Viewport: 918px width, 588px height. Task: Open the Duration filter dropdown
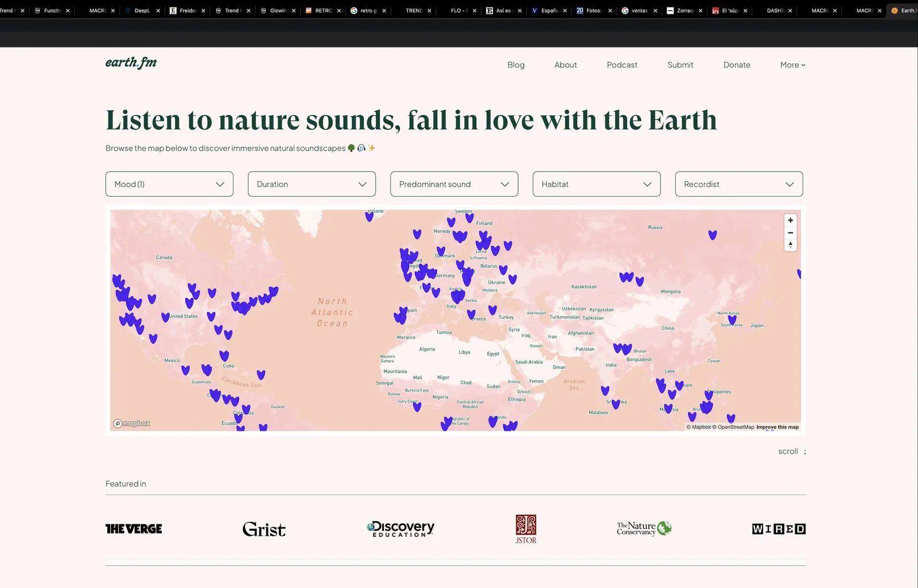click(312, 184)
